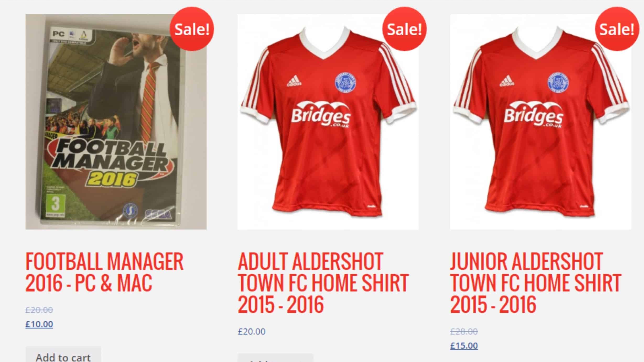Image resolution: width=644 pixels, height=362 pixels.
Task: Click the SEGA logo on game cover
Action: (158, 214)
